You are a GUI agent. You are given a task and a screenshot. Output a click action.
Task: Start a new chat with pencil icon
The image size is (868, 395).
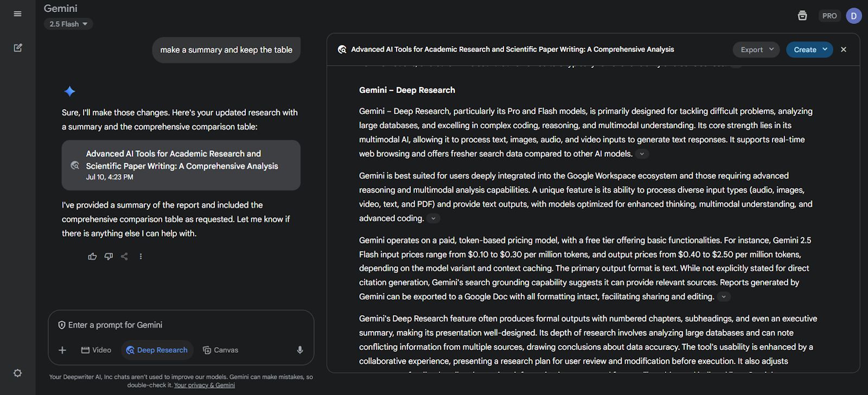[x=17, y=48]
